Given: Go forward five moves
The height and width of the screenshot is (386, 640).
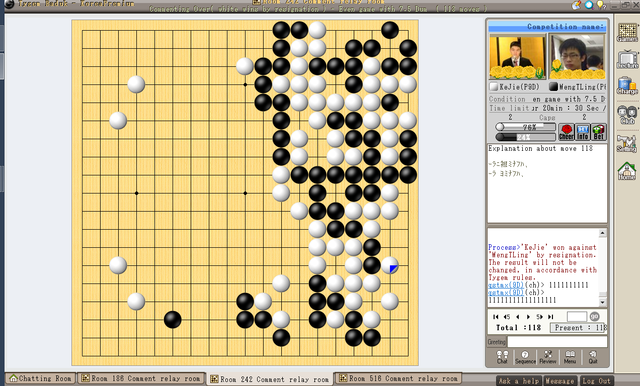Looking at the screenshot, I should point(539,317).
